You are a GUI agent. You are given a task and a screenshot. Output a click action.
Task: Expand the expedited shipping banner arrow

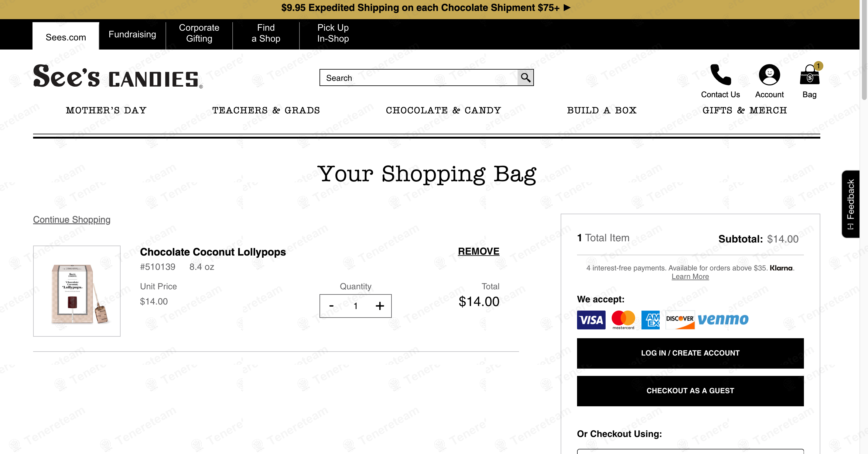click(567, 8)
